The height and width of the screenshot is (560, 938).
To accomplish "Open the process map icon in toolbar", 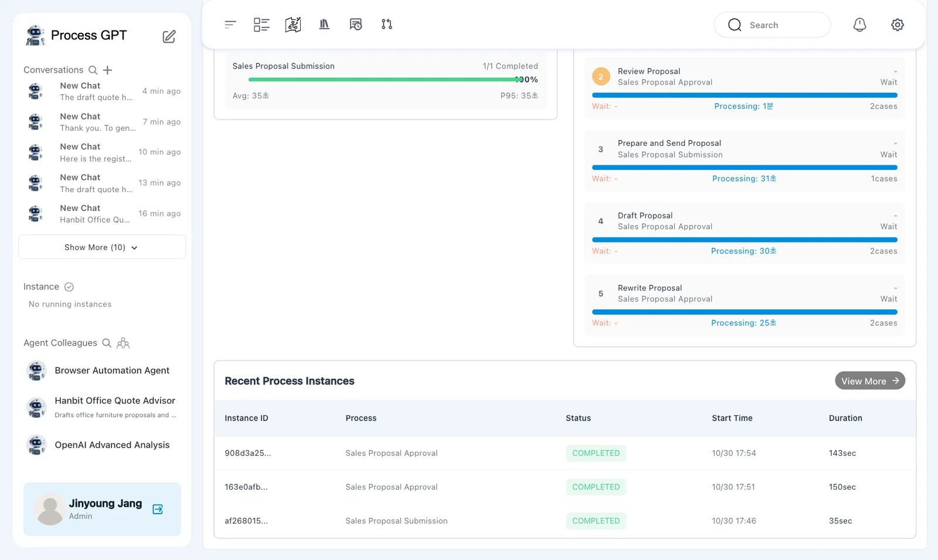I will coord(293,24).
